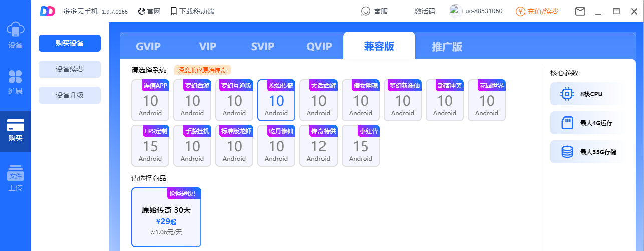Viewport: 644px width, 251px height.
Task: Choose the 手游挂机 system card
Action: coord(192,146)
